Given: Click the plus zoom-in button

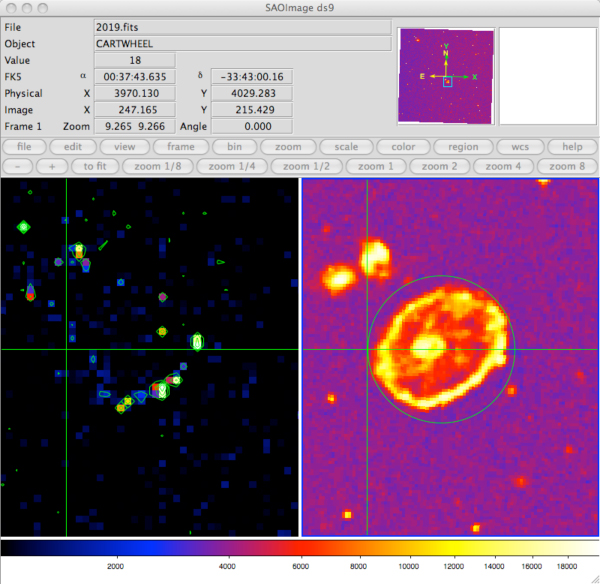Looking at the screenshot, I should 52,166.
